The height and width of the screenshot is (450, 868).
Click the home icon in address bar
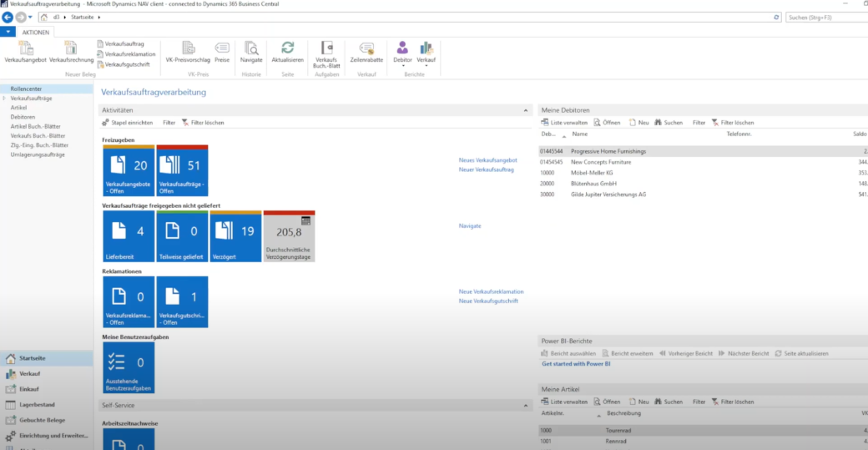pyautogui.click(x=44, y=18)
